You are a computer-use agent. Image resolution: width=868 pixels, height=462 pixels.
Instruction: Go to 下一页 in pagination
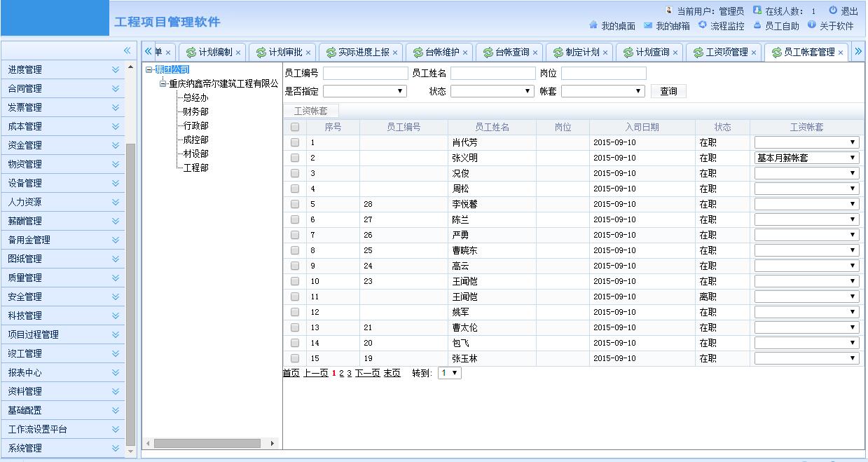click(367, 373)
